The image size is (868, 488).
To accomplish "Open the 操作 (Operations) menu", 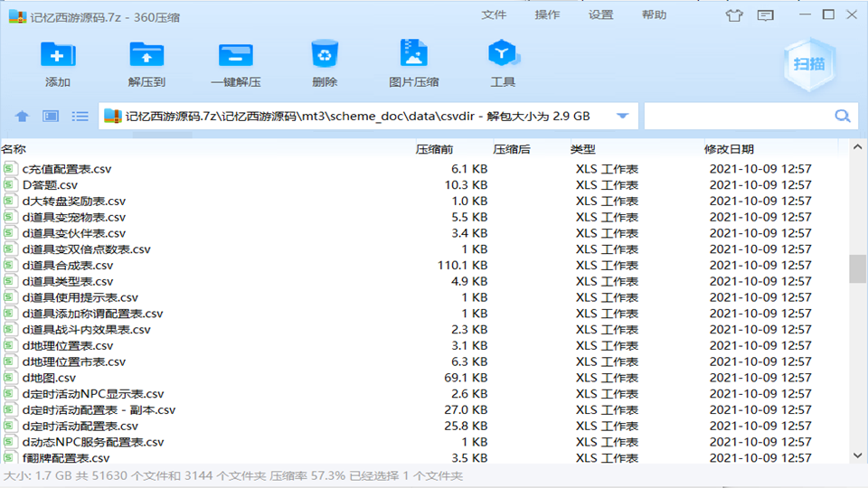I will 547,15.
